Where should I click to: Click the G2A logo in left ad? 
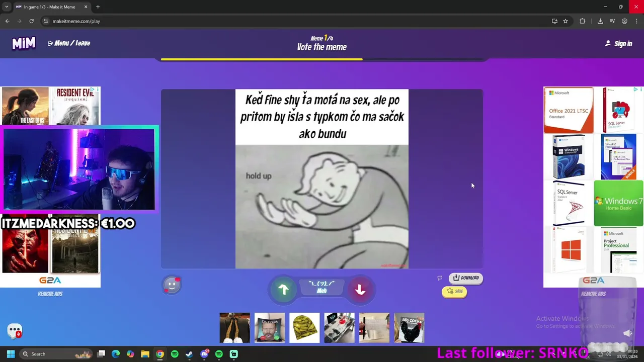(x=50, y=281)
